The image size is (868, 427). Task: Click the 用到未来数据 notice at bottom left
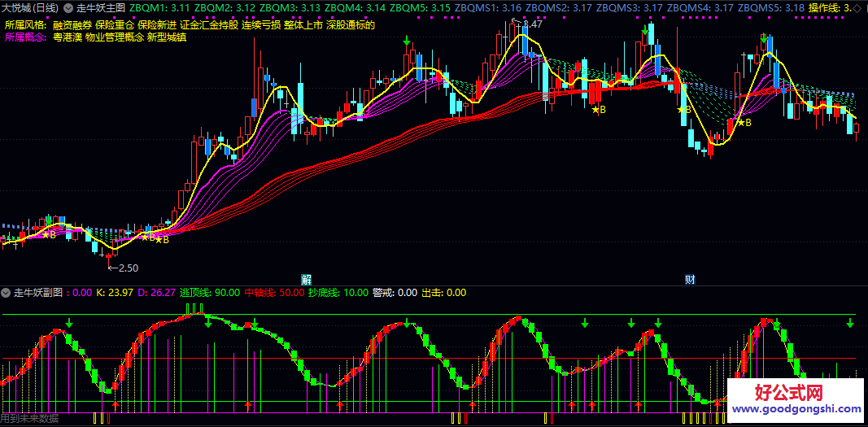[30, 419]
